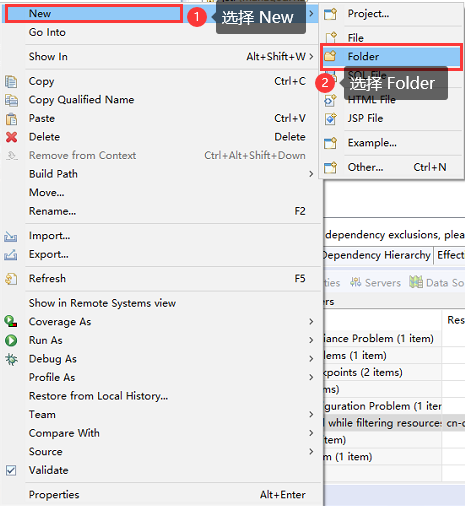Click the Import icon

[x=11, y=236]
